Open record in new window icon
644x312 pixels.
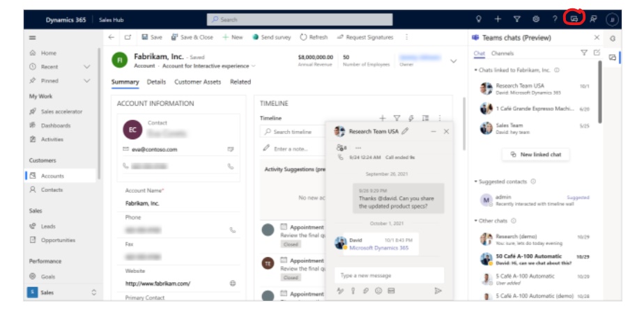[128, 37]
